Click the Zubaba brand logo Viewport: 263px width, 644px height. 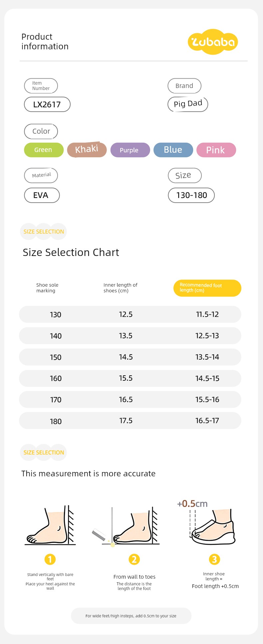[213, 42]
